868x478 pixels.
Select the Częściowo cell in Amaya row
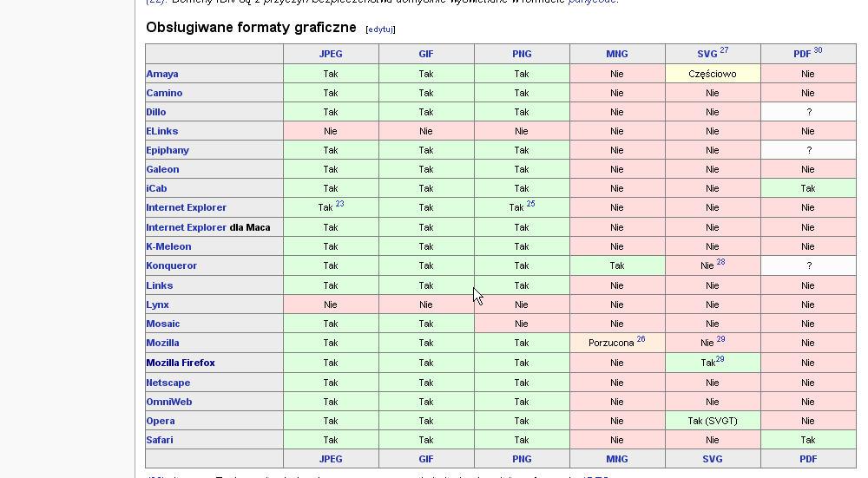713,74
